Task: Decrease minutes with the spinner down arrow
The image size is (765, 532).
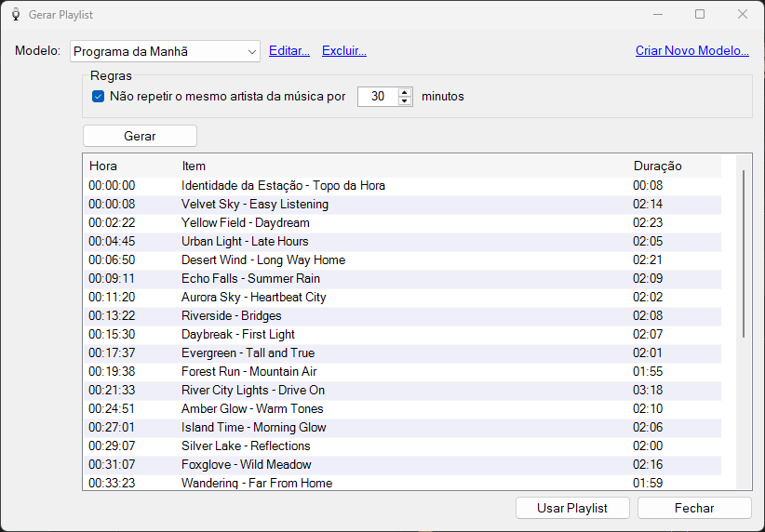Action: tap(405, 101)
